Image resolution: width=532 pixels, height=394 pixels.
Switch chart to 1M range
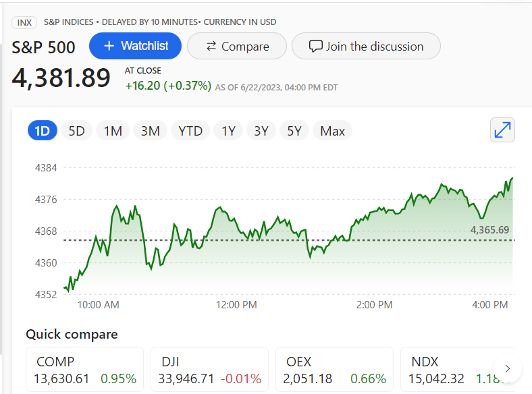coord(113,130)
